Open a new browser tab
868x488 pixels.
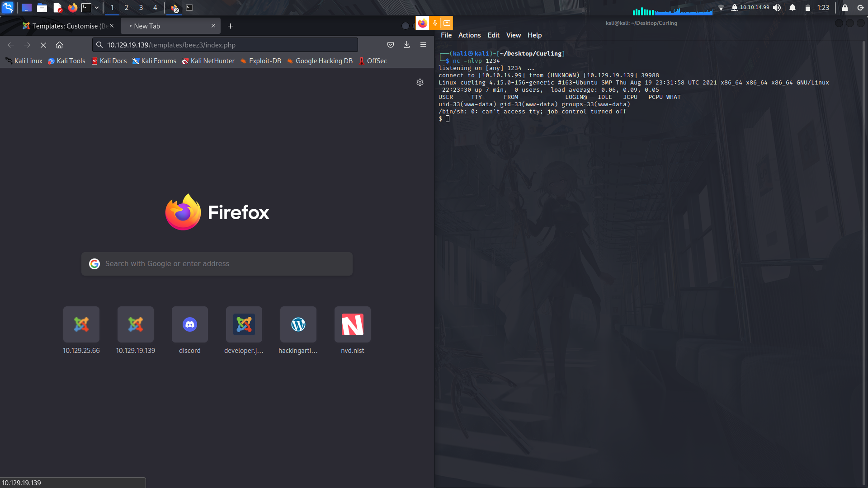[x=231, y=26]
